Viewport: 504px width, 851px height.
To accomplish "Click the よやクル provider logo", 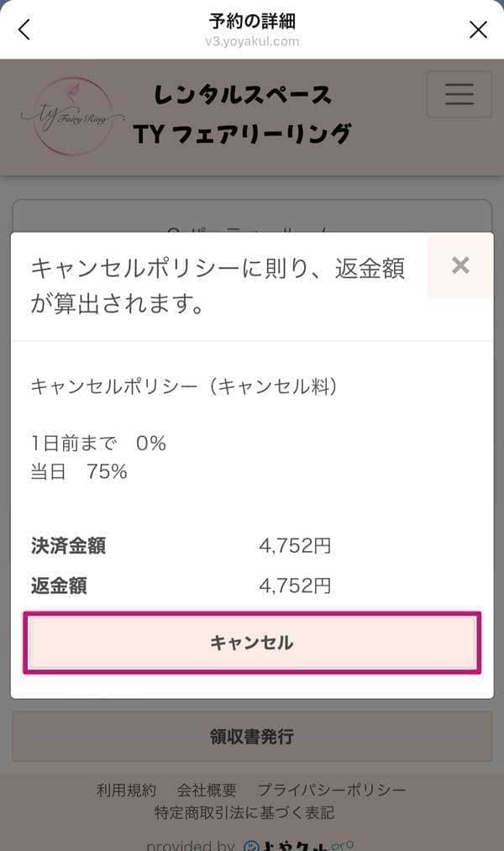I will point(298,844).
